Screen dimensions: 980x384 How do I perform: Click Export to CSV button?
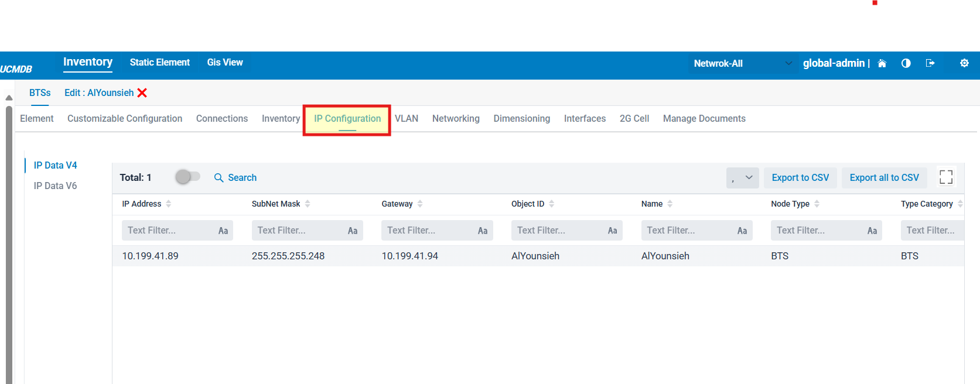(800, 178)
